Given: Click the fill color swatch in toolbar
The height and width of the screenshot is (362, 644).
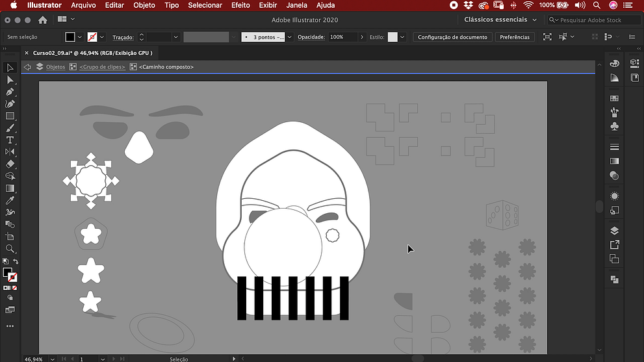Looking at the screenshot, I should pos(6,272).
